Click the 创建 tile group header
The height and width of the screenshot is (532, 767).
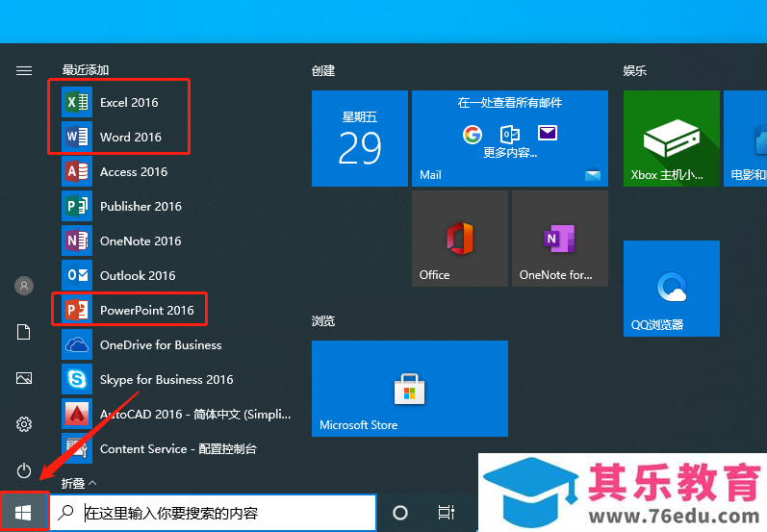323,71
